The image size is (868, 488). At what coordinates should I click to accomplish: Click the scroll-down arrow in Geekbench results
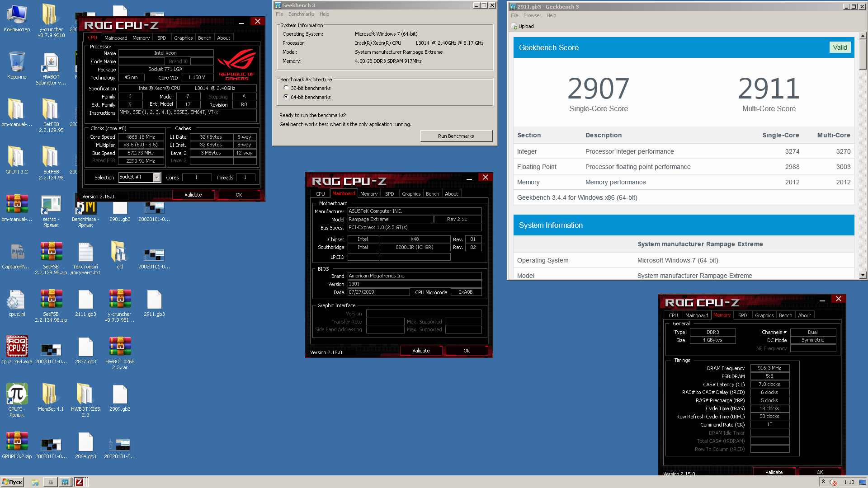tap(863, 275)
